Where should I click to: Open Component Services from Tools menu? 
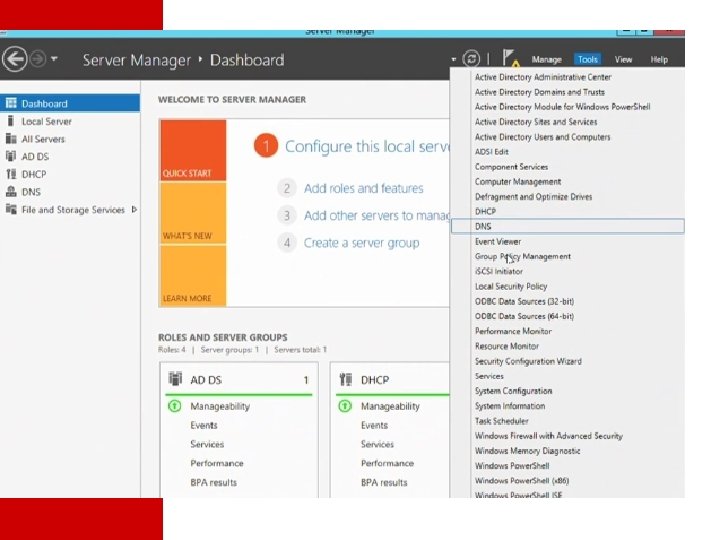(511, 167)
